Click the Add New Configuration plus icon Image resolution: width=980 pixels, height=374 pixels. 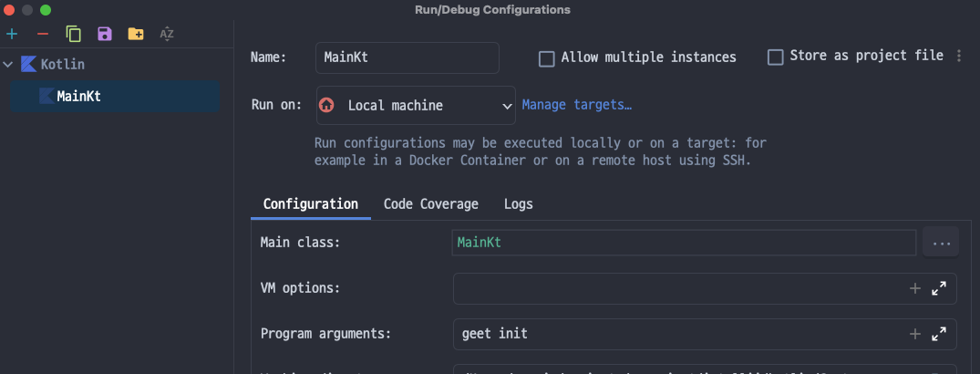pyautogui.click(x=12, y=35)
